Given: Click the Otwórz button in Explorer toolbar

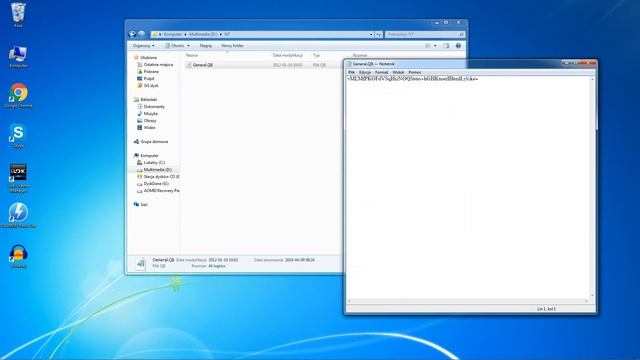Looking at the screenshot, I should 175,46.
